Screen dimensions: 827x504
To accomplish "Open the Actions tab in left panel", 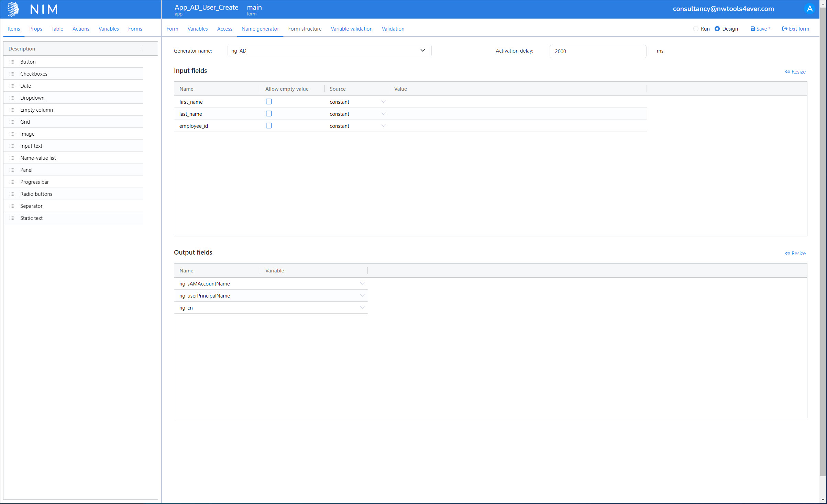I will 81,29.
